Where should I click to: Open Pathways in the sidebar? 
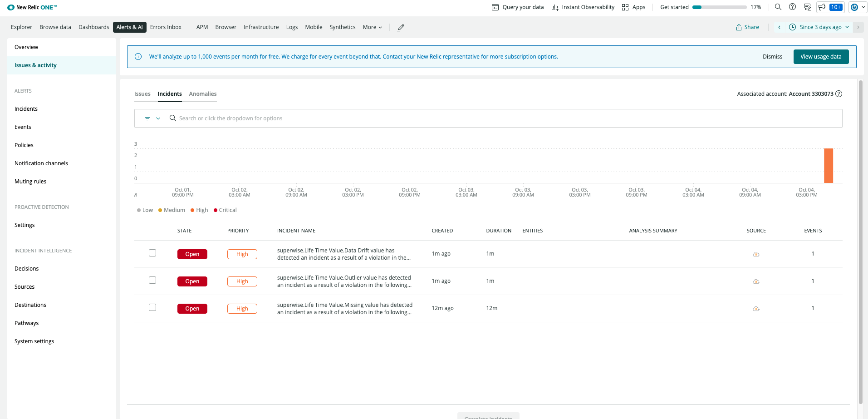tap(62, 323)
